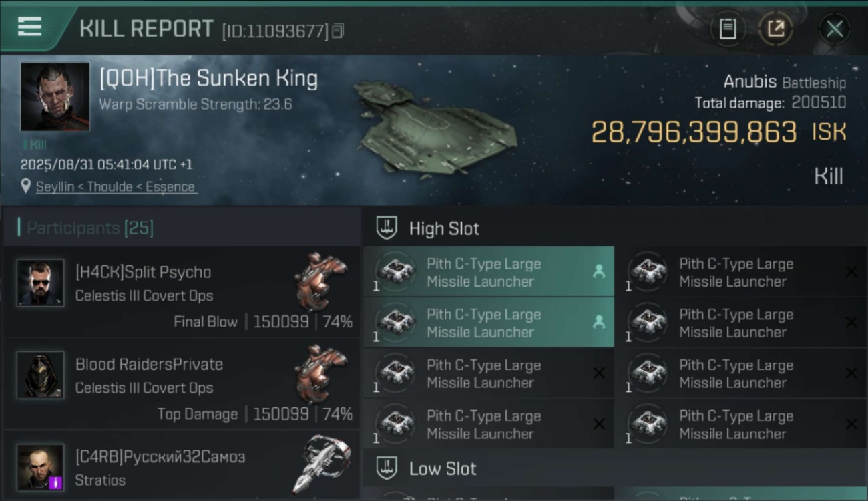
Task: Click the location pin beside Seyllin
Action: [26, 186]
